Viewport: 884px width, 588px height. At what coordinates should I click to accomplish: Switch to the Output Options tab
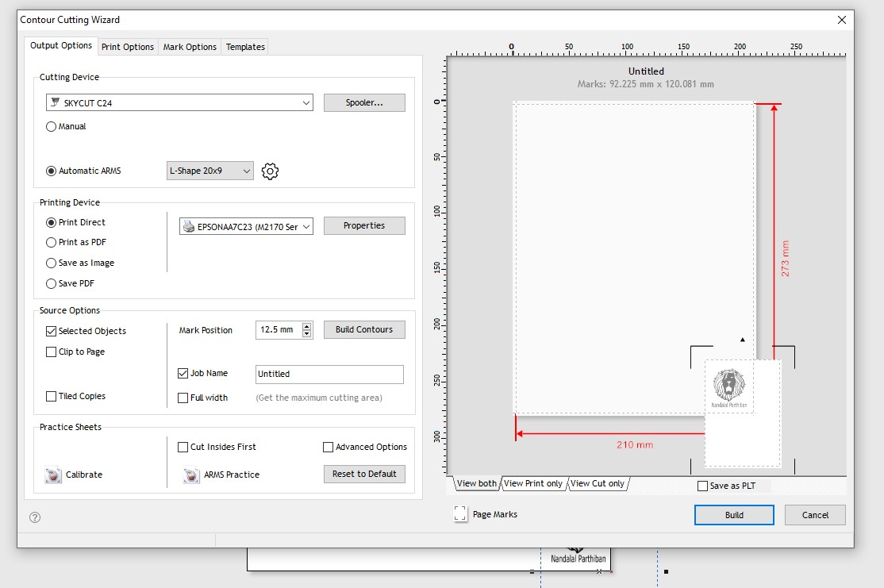click(61, 45)
